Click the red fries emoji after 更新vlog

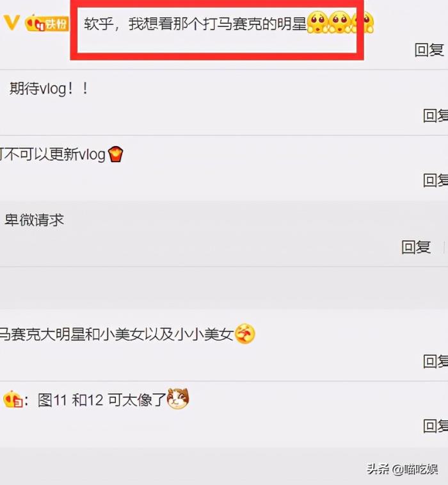pos(116,154)
